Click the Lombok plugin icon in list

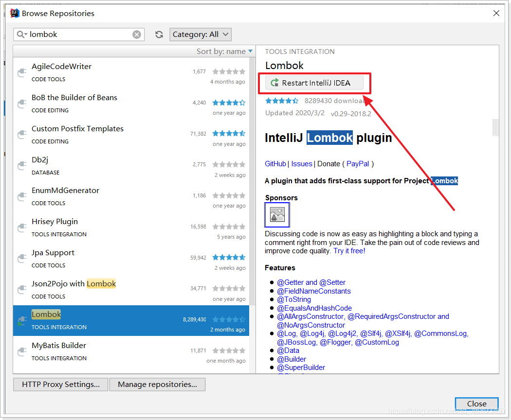point(22,321)
